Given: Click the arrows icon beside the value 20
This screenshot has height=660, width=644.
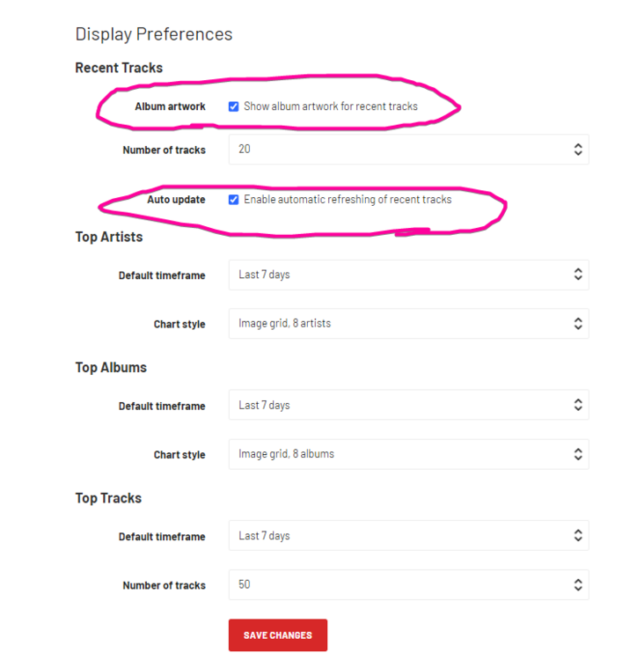Looking at the screenshot, I should (578, 150).
